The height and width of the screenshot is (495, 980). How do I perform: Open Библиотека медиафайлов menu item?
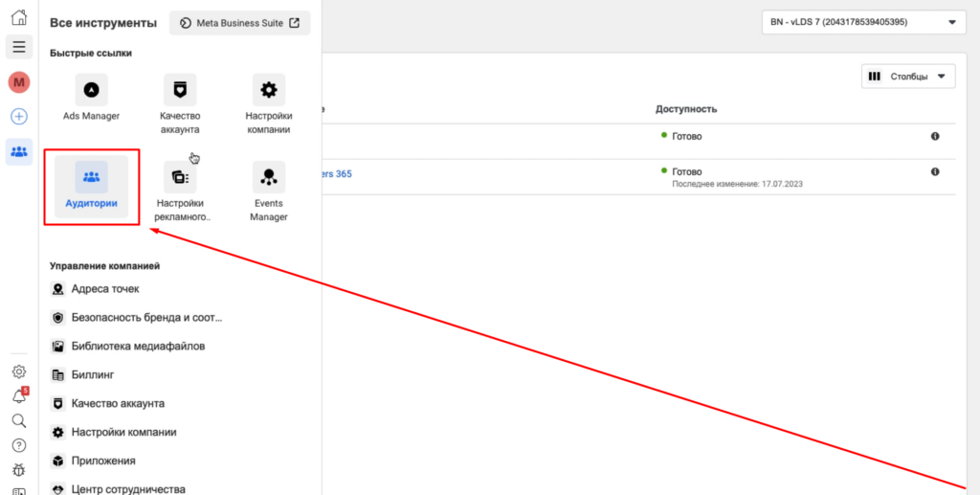138,346
